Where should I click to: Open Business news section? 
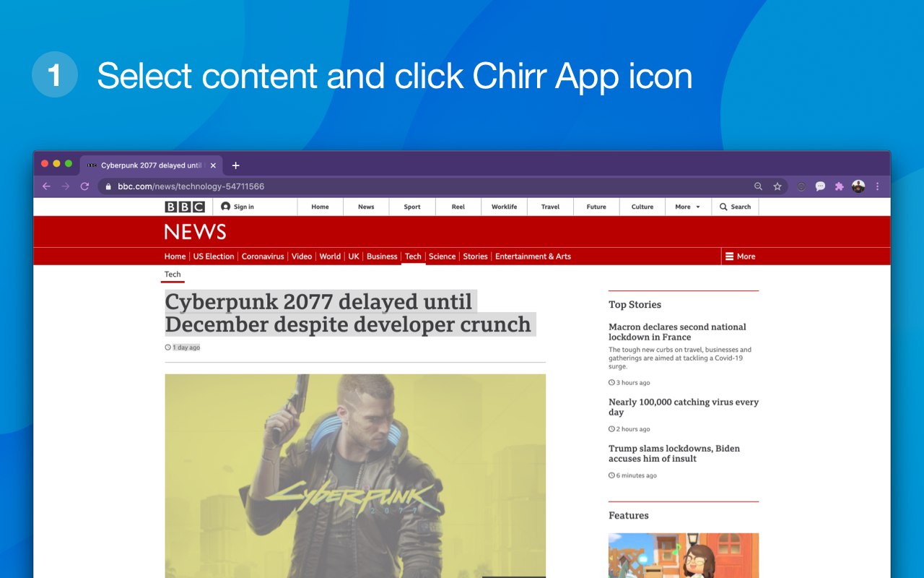click(x=382, y=256)
